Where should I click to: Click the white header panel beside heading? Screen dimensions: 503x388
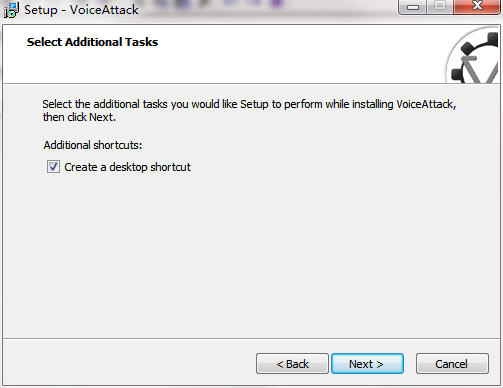point(300,53)
